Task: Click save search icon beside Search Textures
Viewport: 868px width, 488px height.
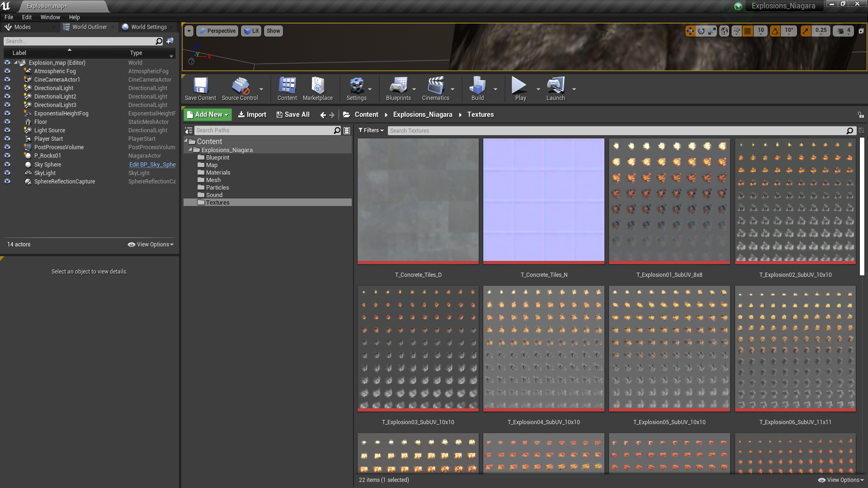Action: (861, 131)
